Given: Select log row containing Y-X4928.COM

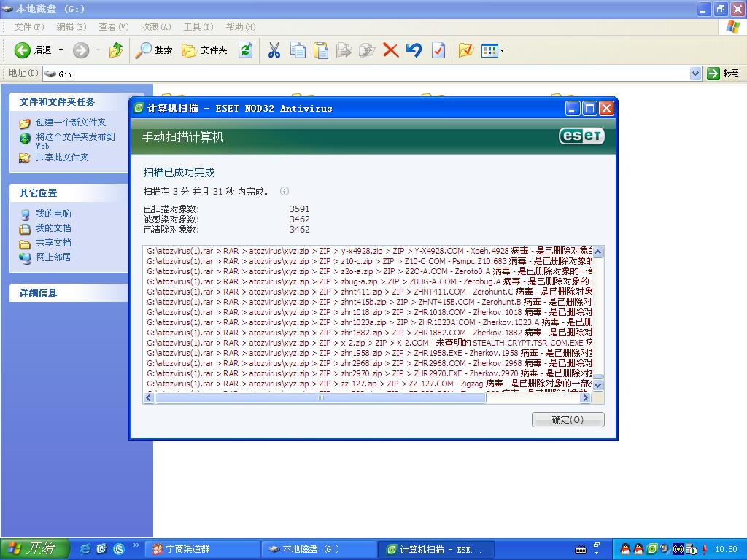Looking at the screenshot, I should 368,251.
